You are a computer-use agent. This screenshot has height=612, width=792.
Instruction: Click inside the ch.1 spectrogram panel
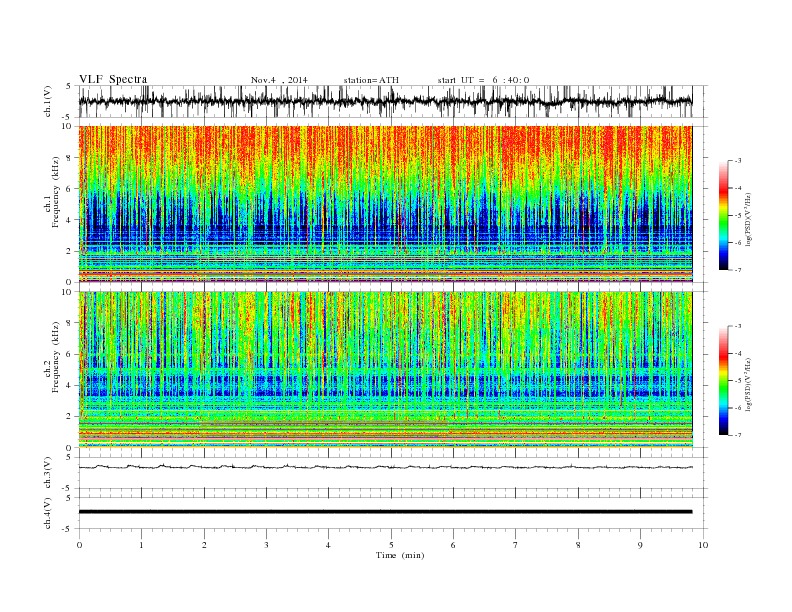(x=385, y=204)
